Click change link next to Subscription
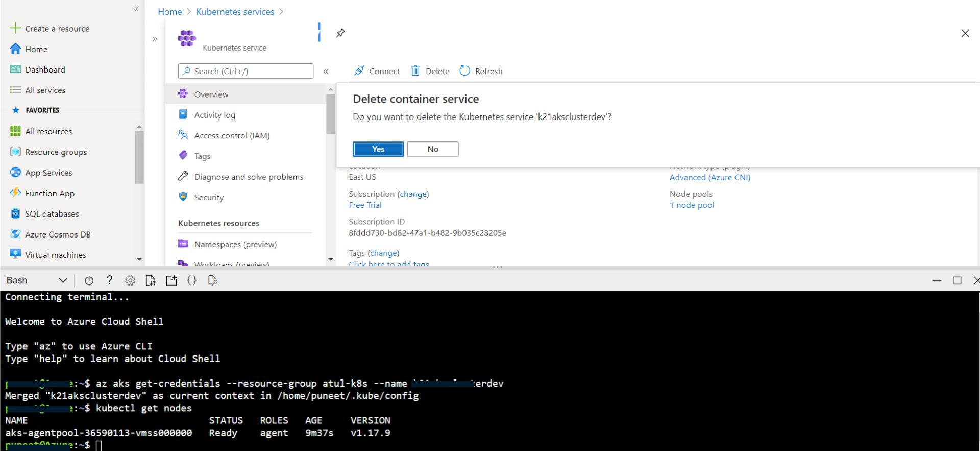Image resolution: width=980 pixels, height=451 pixels. pos(413,194)
